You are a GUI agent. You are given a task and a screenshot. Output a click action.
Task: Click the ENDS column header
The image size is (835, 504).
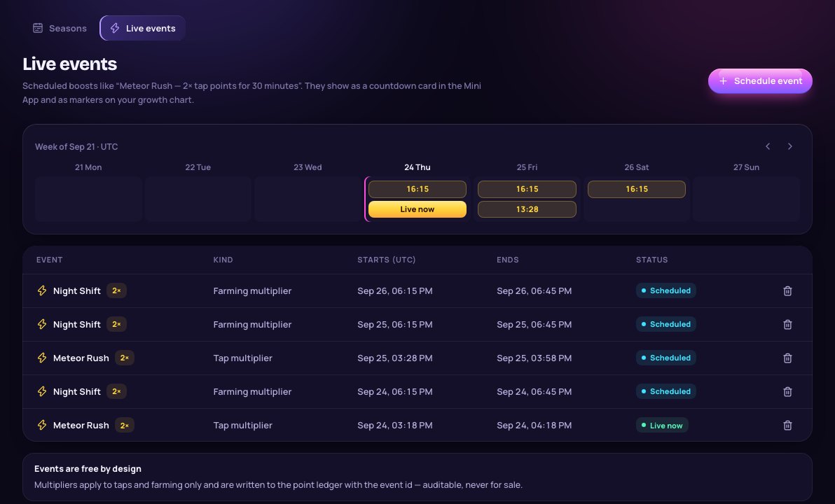tap(507, 260)
